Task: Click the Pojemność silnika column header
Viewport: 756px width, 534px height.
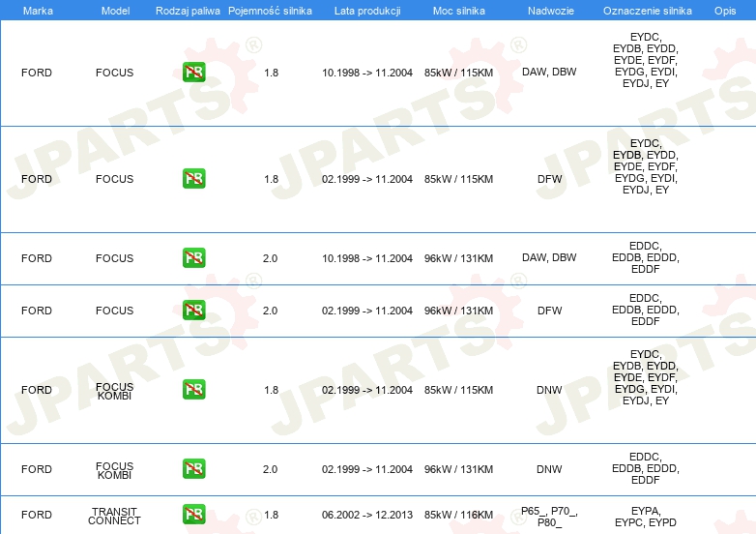Action: tap(270, 11)
